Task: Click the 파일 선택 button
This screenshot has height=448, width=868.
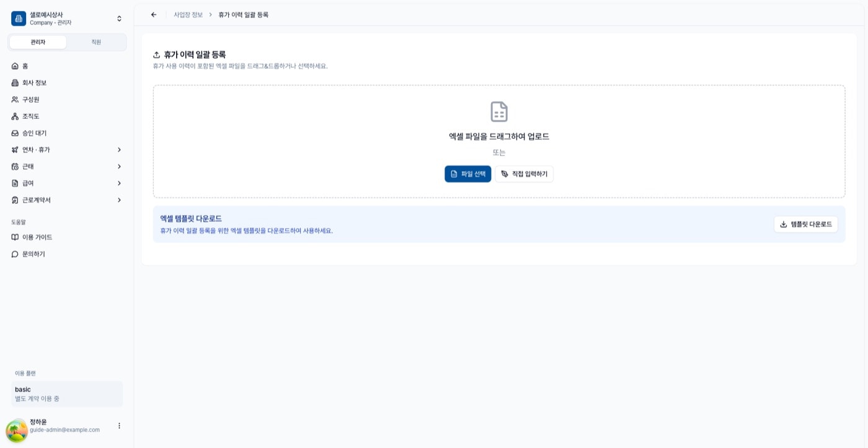Action: coord(468,173)
